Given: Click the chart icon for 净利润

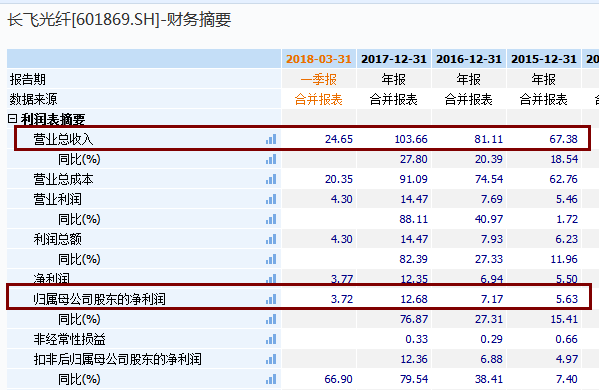Looking at the screenshot, I should point(271,279).
